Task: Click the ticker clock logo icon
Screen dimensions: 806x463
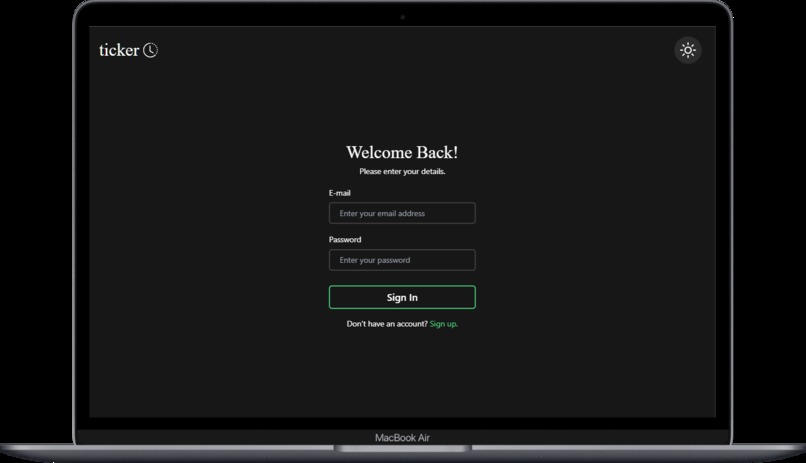Action: pos(150,50)
